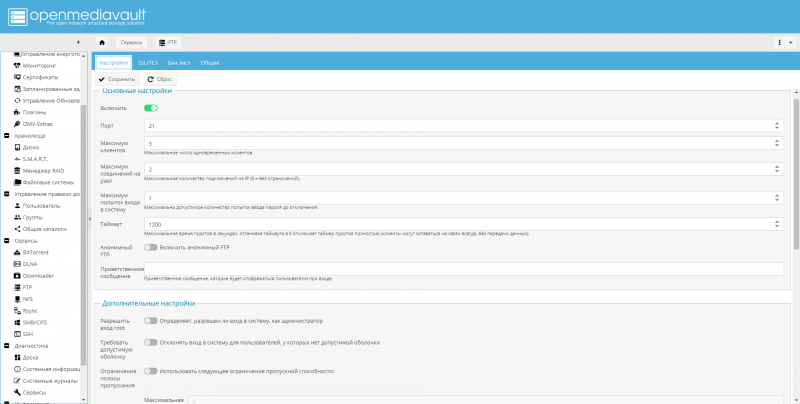Toggle Ограничение полосы пропускания switch
This screenshot has height=404, width=800.
coord(151,371)
